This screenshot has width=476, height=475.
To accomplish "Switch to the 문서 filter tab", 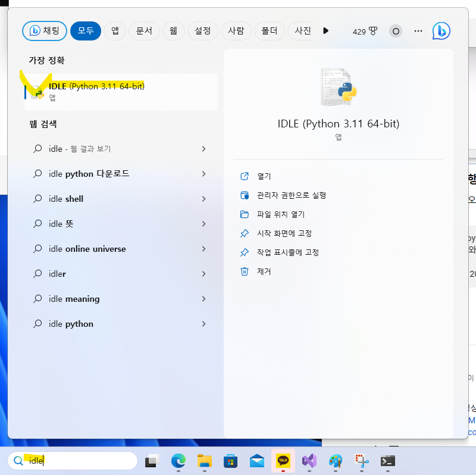I will (144, 31).
